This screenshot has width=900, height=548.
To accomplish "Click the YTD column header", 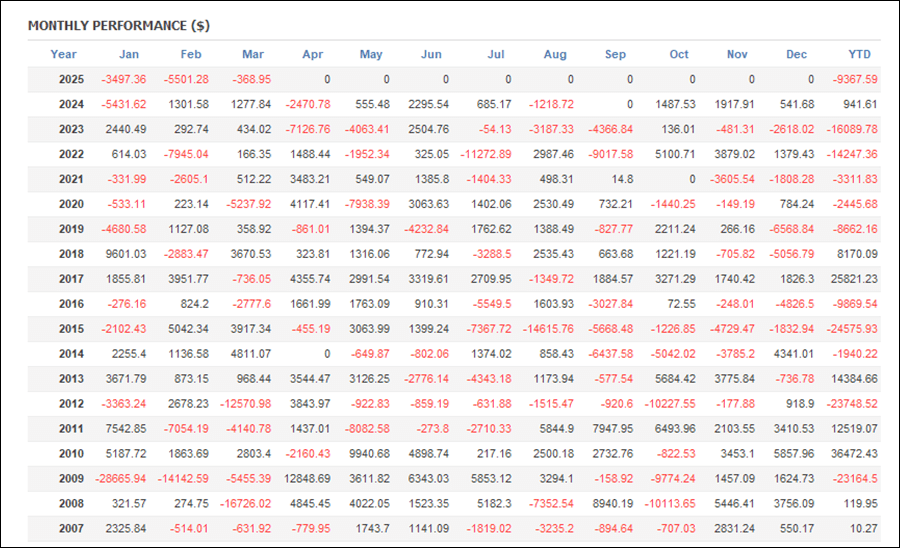I will tap(859, 55).
